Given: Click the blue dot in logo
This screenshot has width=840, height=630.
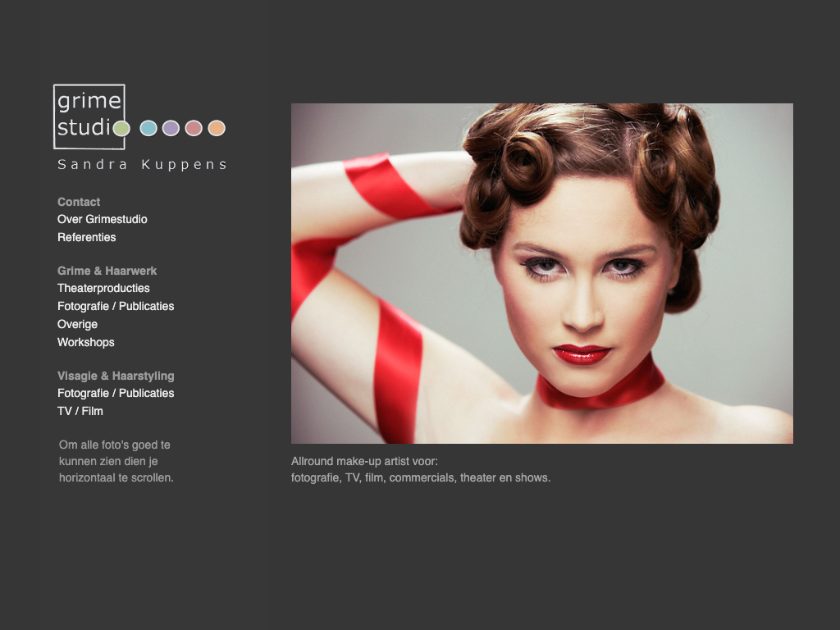Looking at the screenshot, I should click(148, 128).
